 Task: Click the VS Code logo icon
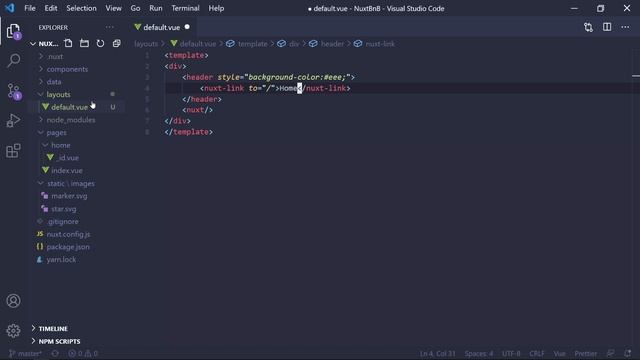click(x=9, y=8)
